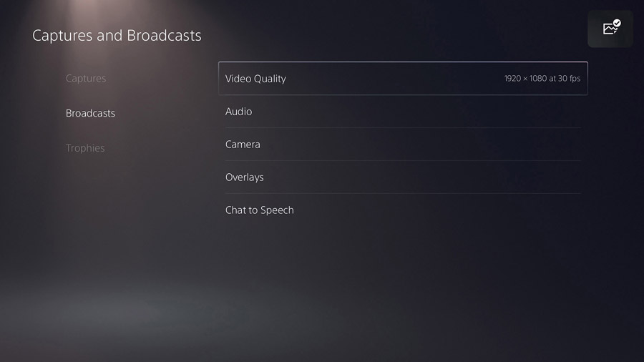Switch to the Captures section
Screen dimensions: 644x362
pyautogui.click(x=86, y=78)
